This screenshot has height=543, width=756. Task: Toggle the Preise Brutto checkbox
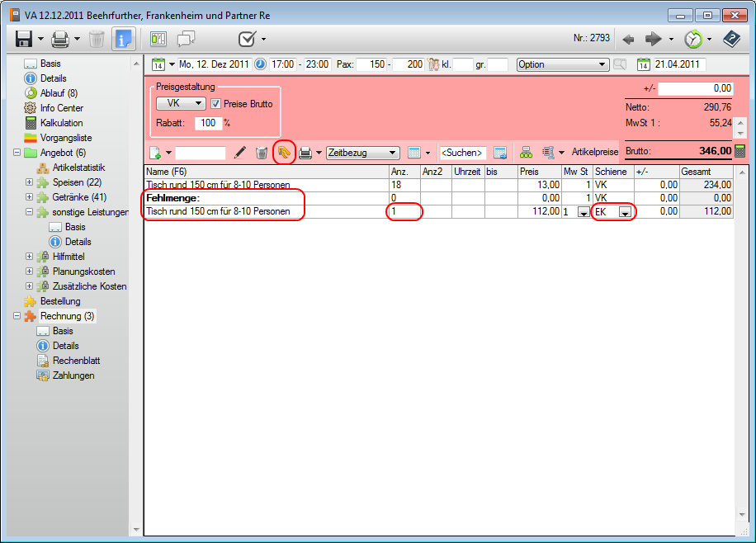216,104
